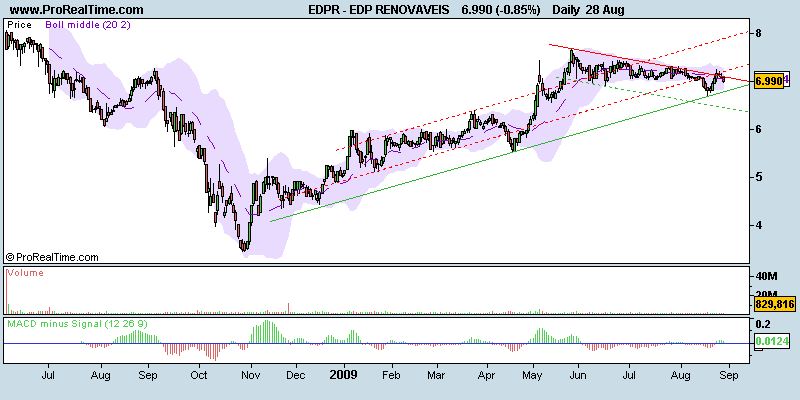Image resolution: width=800 pixels, height=400 pixels.
Task: Click the Feb label on time axis
Action: tap(391, 375)
